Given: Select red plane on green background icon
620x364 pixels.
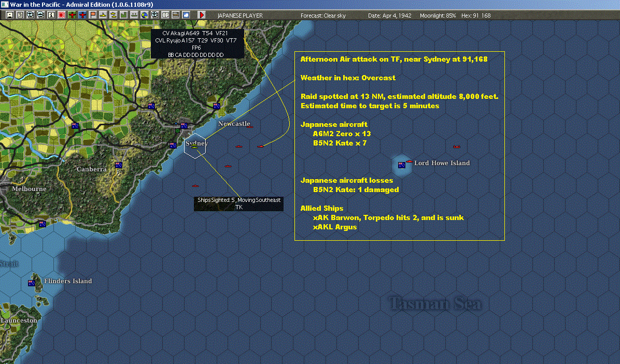Looking at the screenshot, I should point(72,15).
